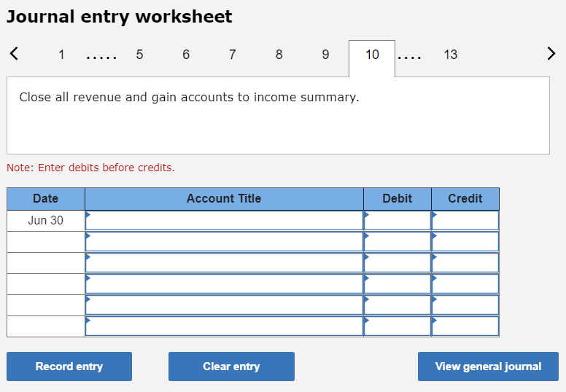Open journal entry tab 6

[186, 55]
